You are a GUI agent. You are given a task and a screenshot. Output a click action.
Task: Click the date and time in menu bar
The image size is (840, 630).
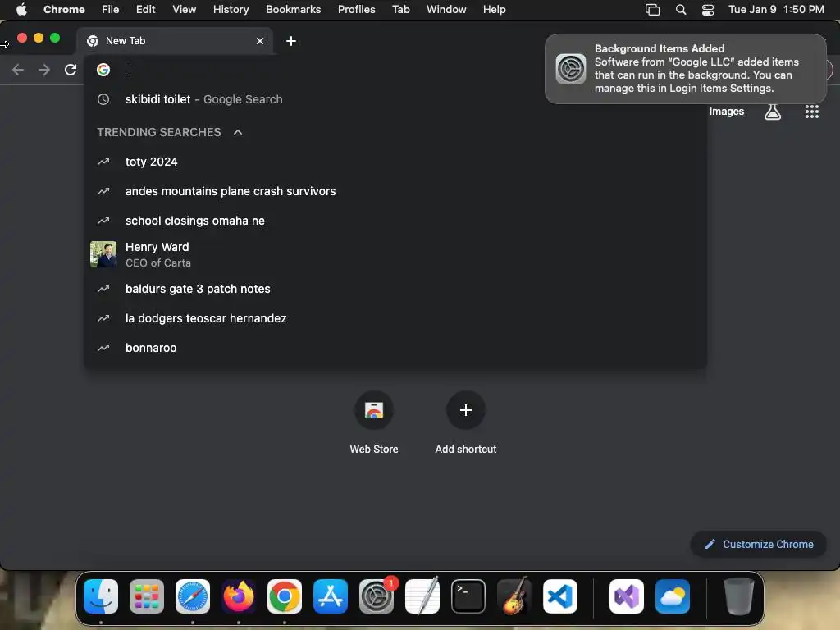pos(776,10)
